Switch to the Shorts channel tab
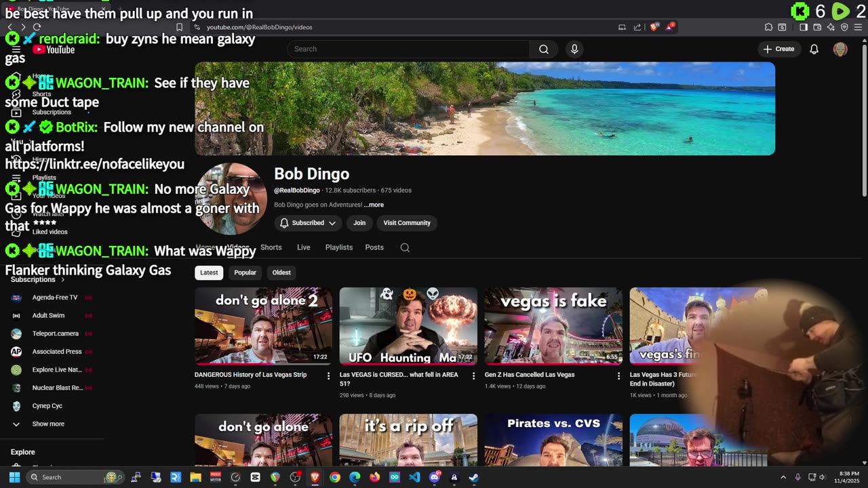Image resolution: width=868 pixels, height=488 pixels. [x=271, y=247]
